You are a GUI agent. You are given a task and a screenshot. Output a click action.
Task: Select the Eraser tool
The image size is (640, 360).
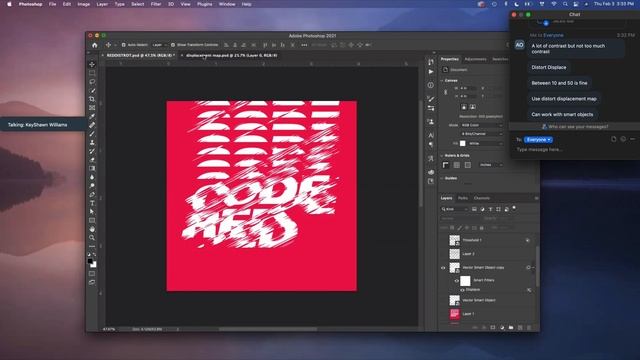point(92,160)
